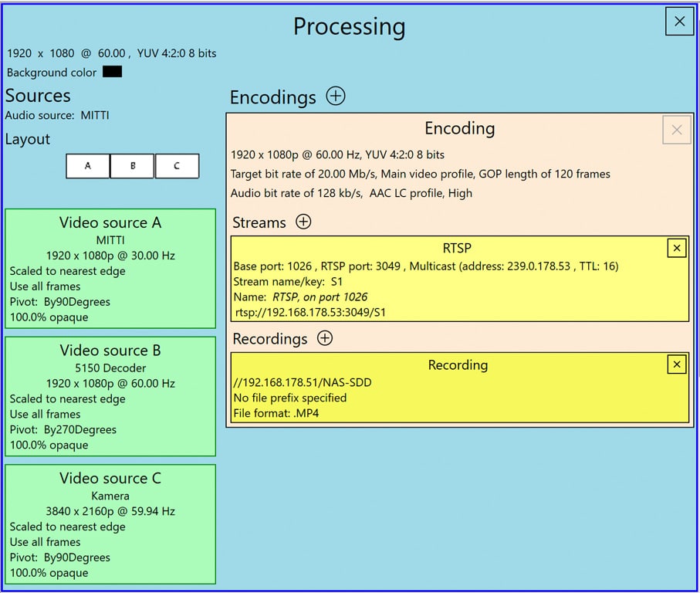700x593 pixels.
Task: Add a new recording with plus icon
Action: 325,338
